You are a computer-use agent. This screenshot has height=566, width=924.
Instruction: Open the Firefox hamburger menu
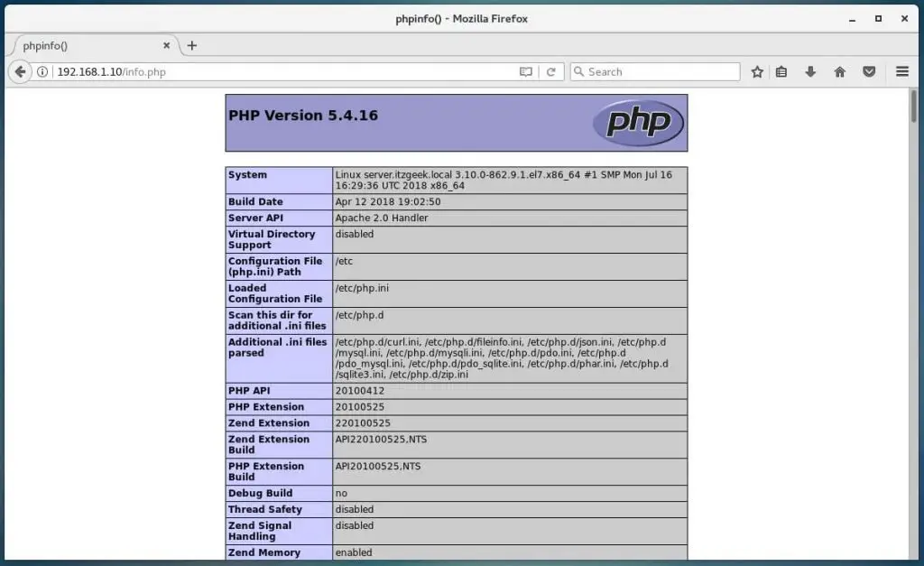902,72
